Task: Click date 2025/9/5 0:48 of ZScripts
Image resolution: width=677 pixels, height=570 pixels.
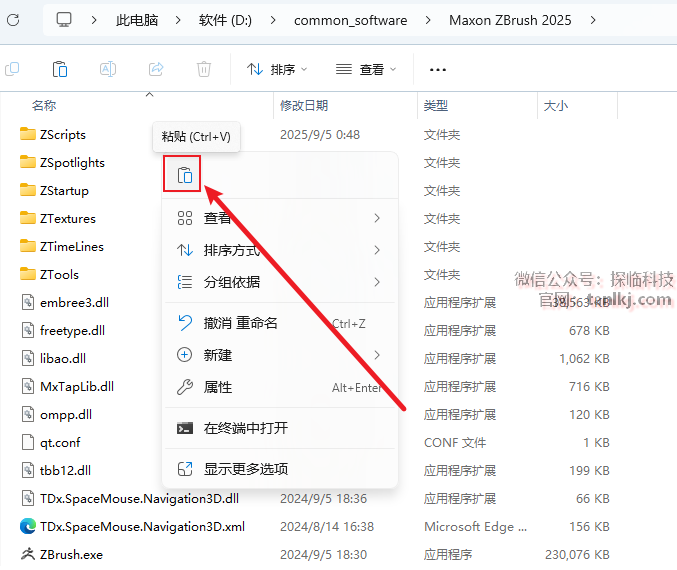Action: point(320,134)
